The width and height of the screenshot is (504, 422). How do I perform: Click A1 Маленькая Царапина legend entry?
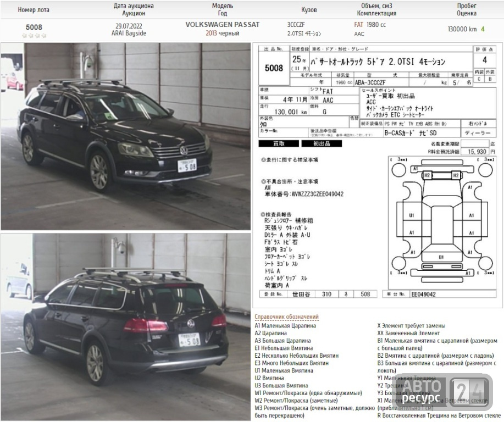click(285, 326)
